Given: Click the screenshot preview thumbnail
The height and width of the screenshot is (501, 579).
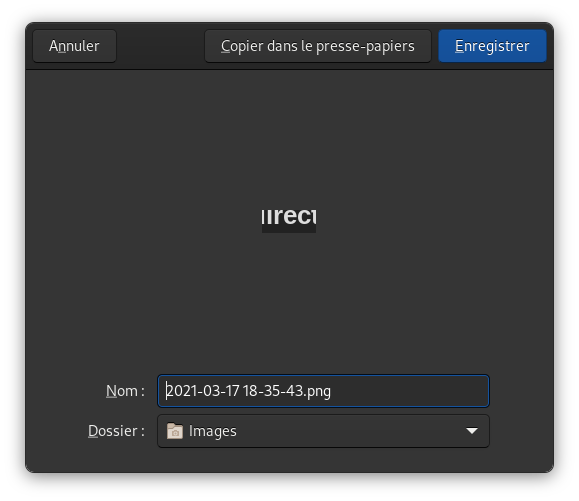Looking at the screenshot, I should pyautogui.click(x=289, y=220).
